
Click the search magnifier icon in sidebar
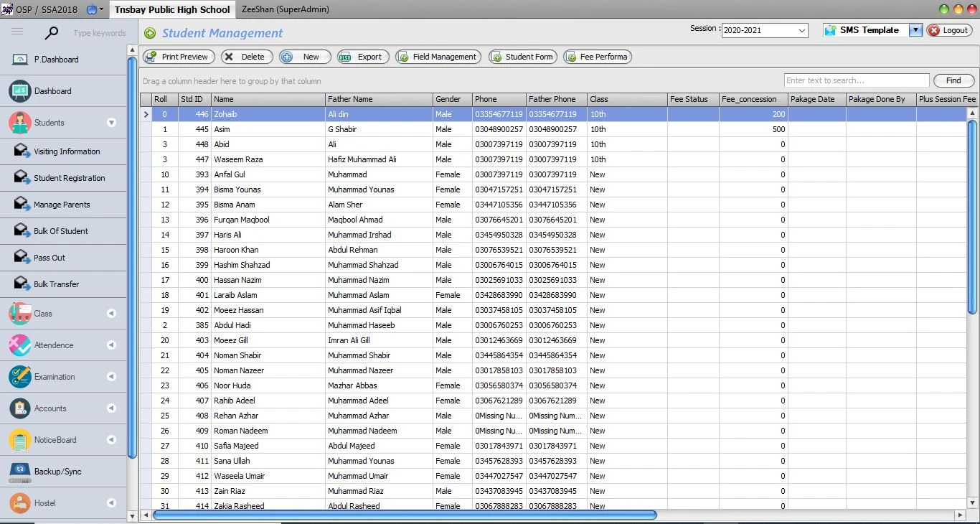pyautogui.click(x=52, y=33)
